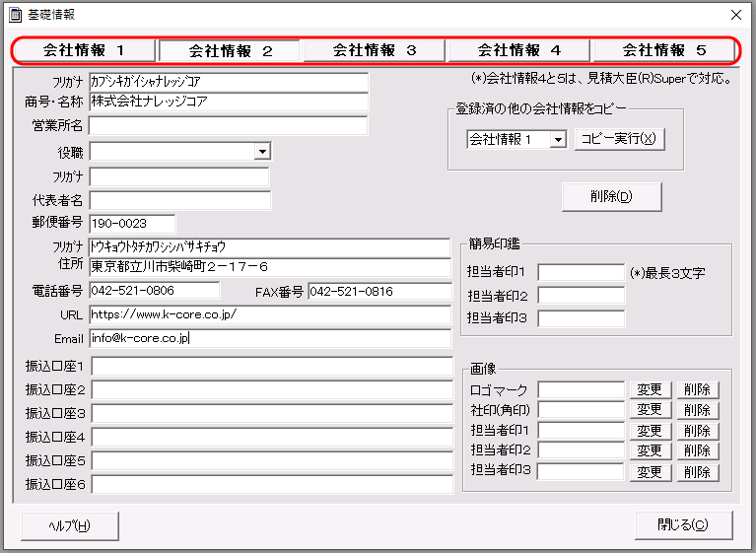Click 削除 for 担当者印1 image
This screenshot has height=553, width=756.
[x=697, y=431]
